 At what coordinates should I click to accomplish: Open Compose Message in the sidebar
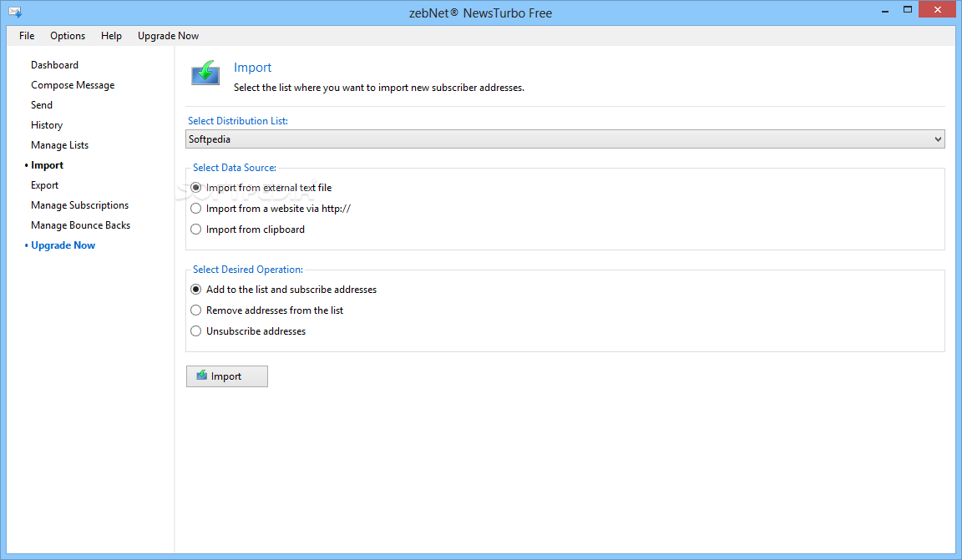tap(73, 85)
